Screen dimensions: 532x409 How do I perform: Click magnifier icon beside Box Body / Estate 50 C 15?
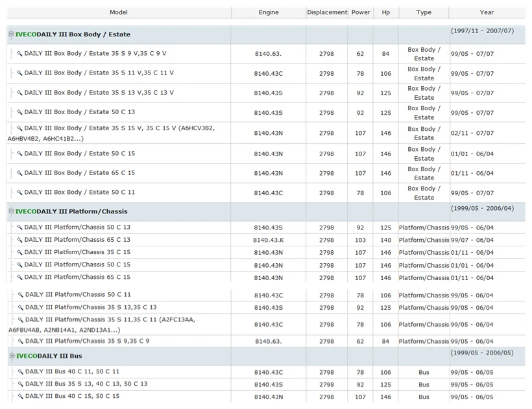[x=19, y=154]
